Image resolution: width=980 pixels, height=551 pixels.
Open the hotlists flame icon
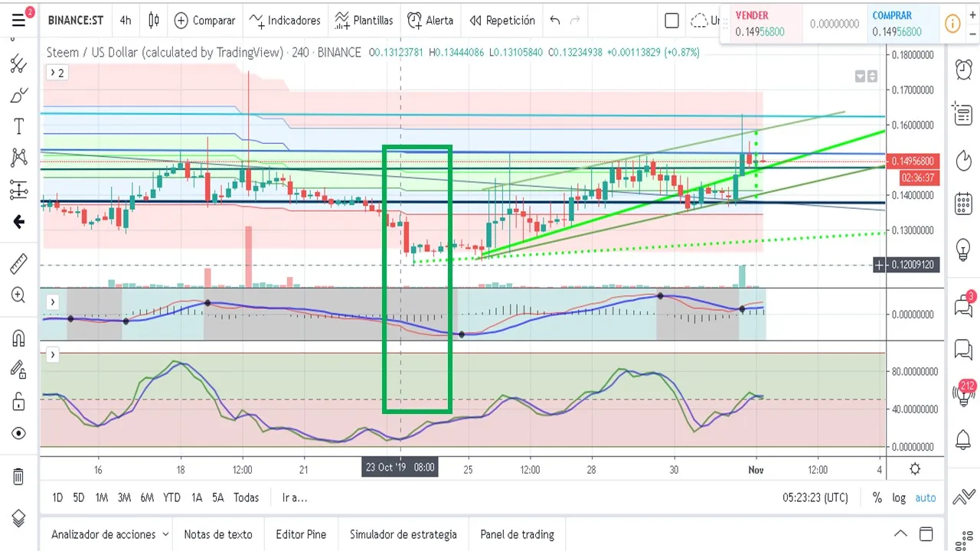[964, 160]
